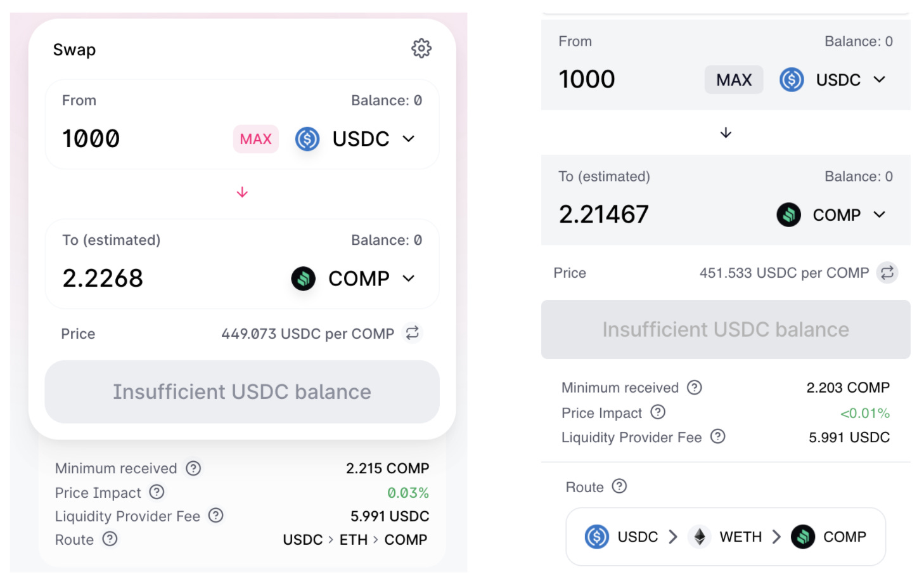Click the From amount field showing 1000 in left card
Screen dimensions: 924x581
pos(143,139)
